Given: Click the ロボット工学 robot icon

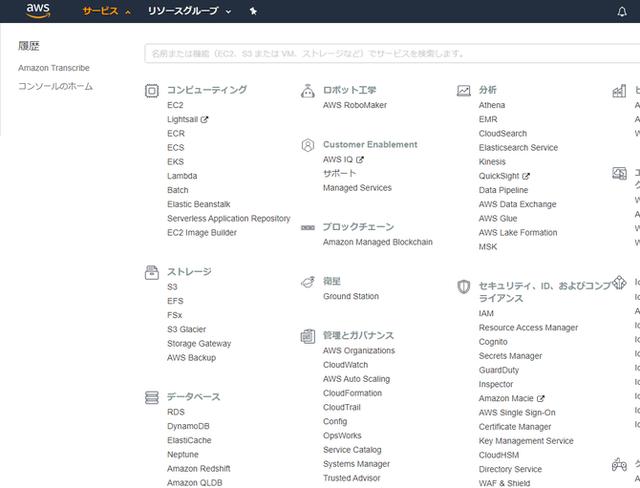Looking at the screenshot, I should pyautogui.click(x=308, y=91).
